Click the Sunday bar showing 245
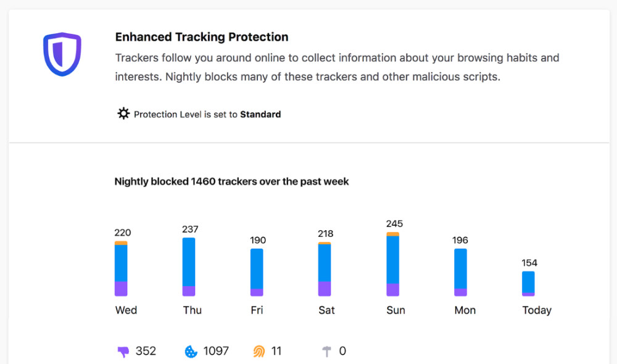The image size is (617, 364). 392,264
